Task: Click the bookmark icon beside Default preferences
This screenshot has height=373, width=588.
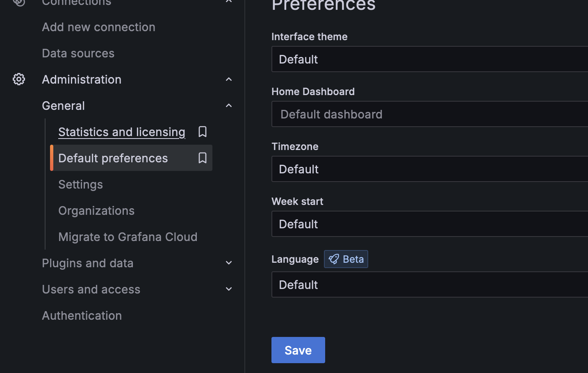Action: tap(202, 158)
